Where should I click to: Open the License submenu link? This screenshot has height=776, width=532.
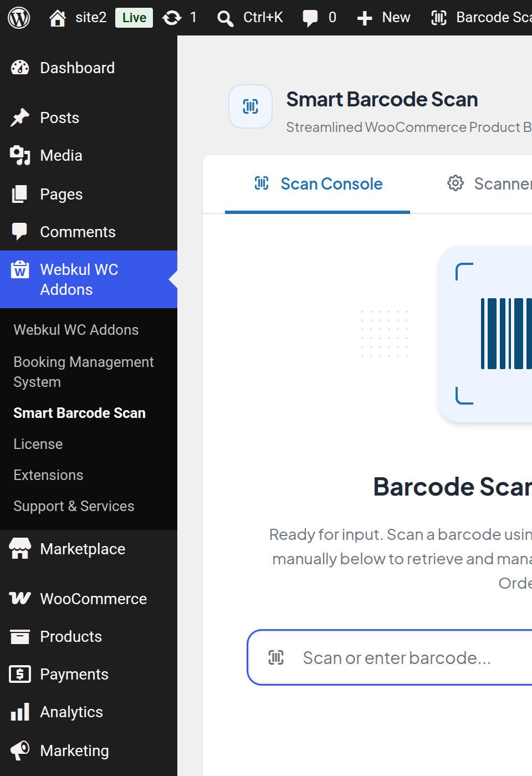click(38, 444)
